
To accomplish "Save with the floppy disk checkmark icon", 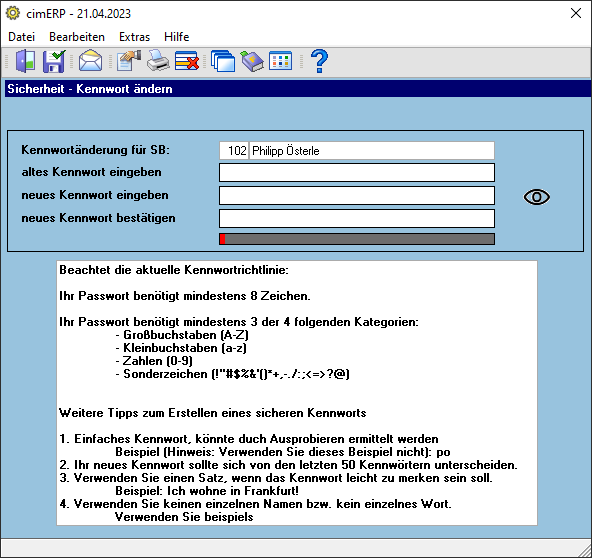I will click(x=54, y=61).
